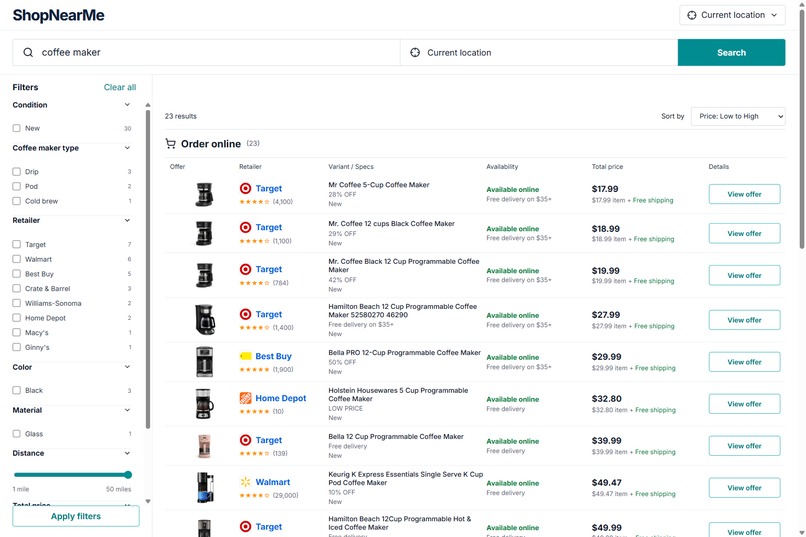Check the Drip coffee maker type

(16, 172)
